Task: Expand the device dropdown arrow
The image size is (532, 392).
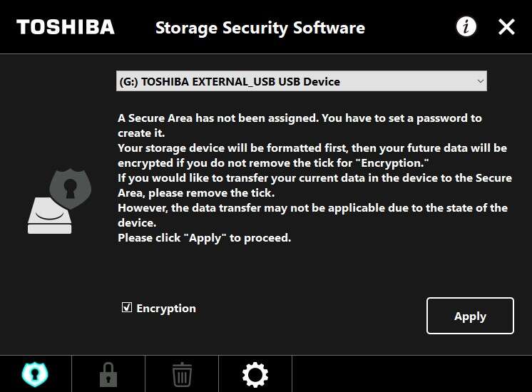Action: coord(480,81)
